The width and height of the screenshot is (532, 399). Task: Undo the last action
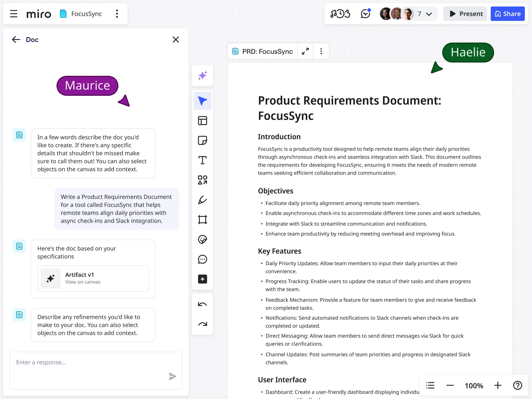202,304
